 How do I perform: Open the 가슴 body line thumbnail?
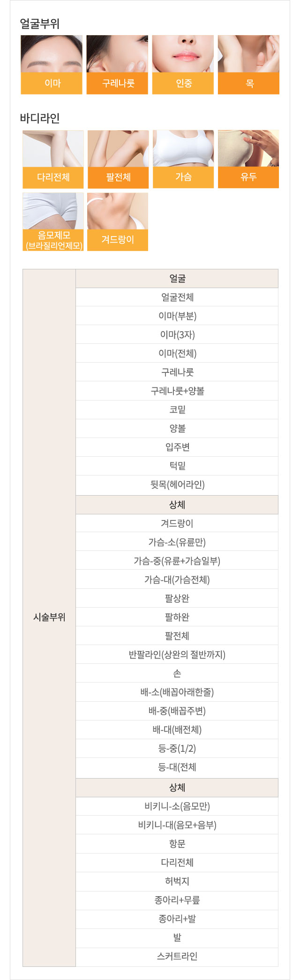[x=183, y=159]
